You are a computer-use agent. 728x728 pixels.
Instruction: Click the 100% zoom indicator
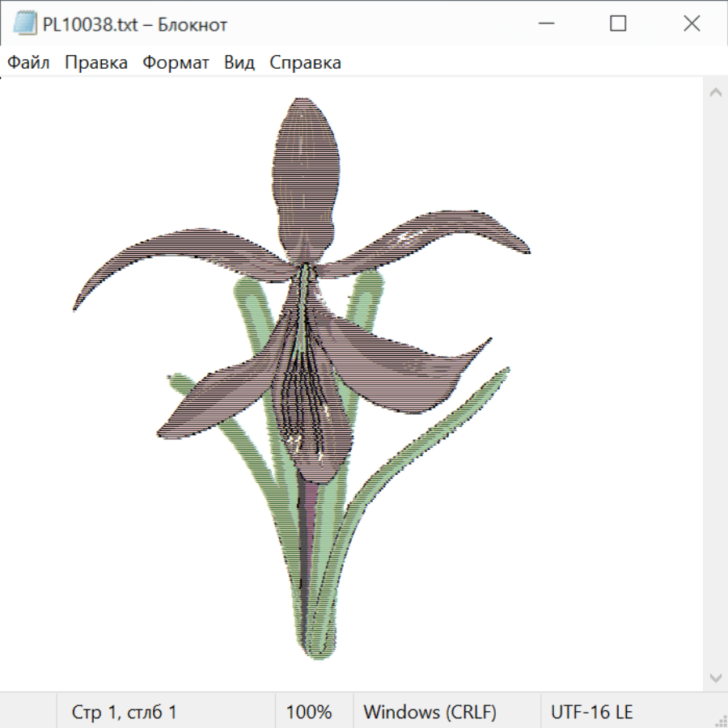point(309,712)
